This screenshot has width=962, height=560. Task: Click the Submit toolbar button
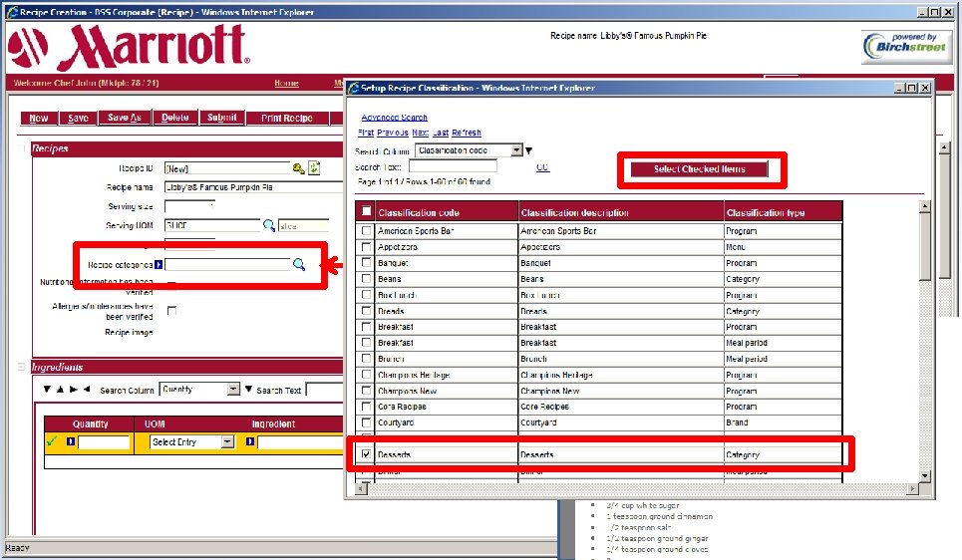click(x=221, y=118)
